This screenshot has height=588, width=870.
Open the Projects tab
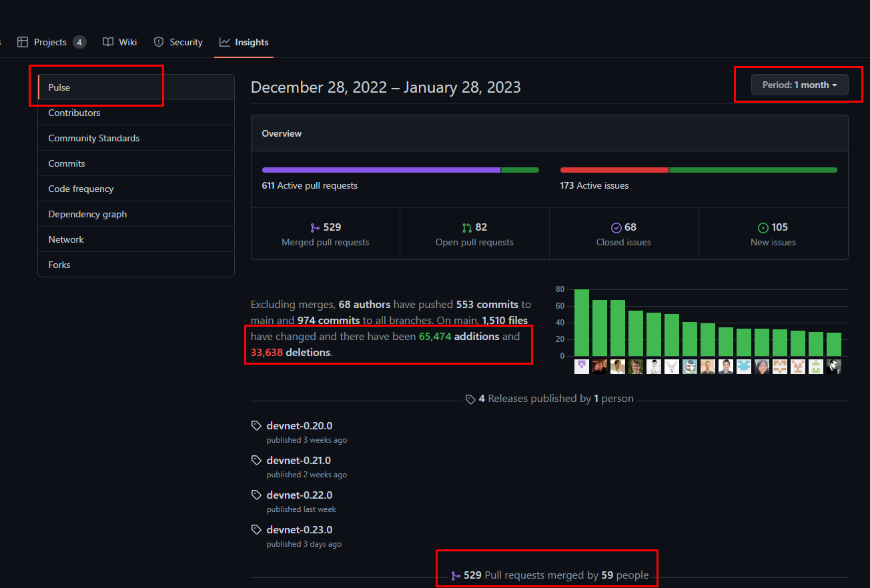(51, 42)
